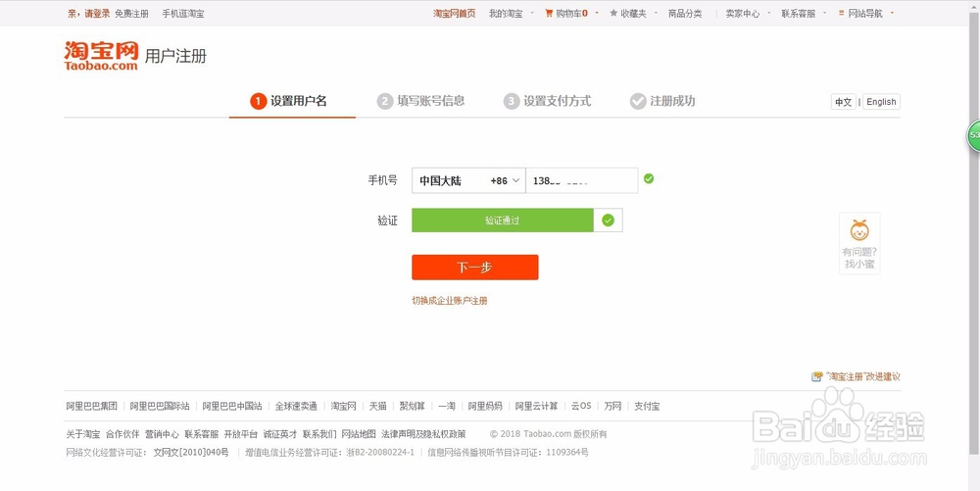
Task: Open 联系客服 footer link
Action: pos(201,434)
